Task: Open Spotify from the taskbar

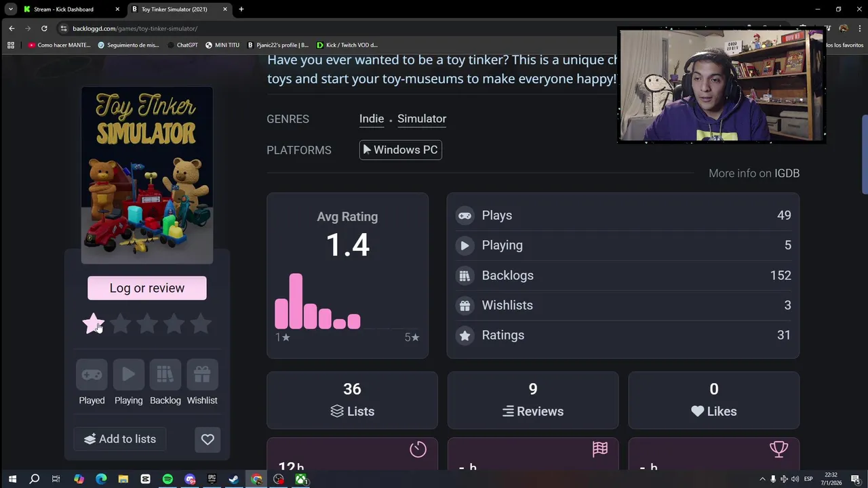Action: coord(167,479)
